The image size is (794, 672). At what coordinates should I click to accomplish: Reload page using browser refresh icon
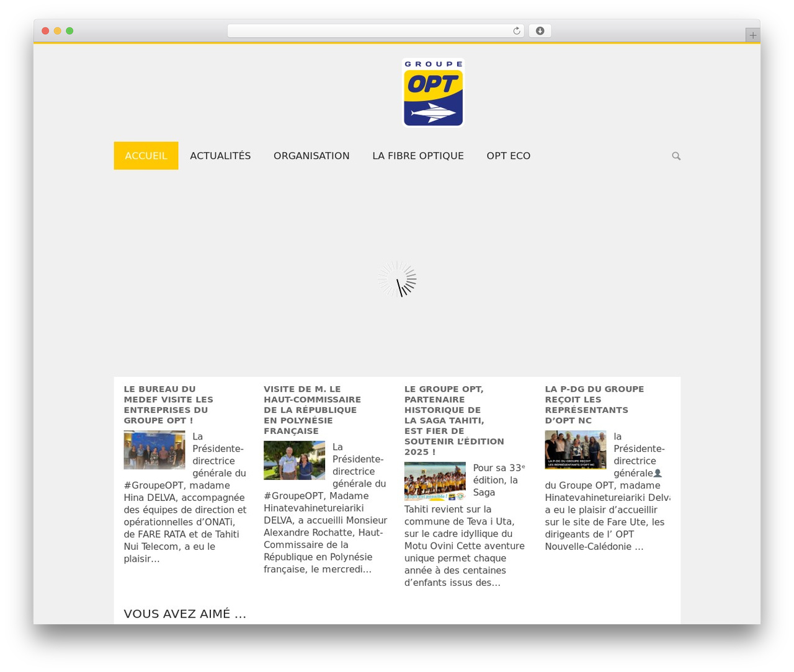[517, 31]
